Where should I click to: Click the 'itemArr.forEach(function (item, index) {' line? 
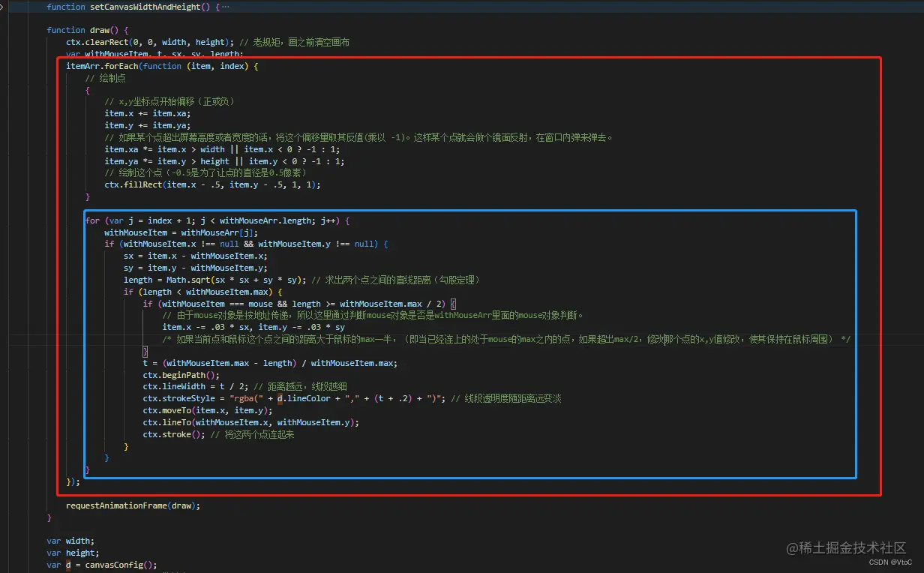pyautogui.click(x=162, y=66)
